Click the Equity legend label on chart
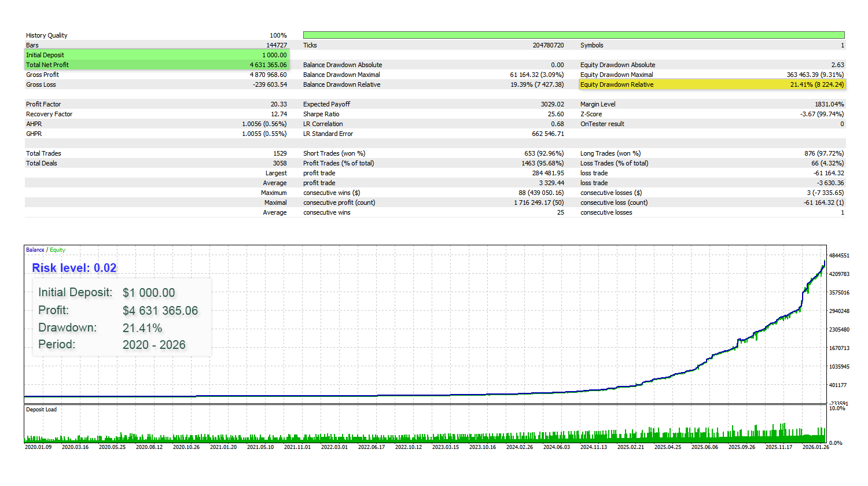Viewport: 868px width, 486px height. [57, 250]
